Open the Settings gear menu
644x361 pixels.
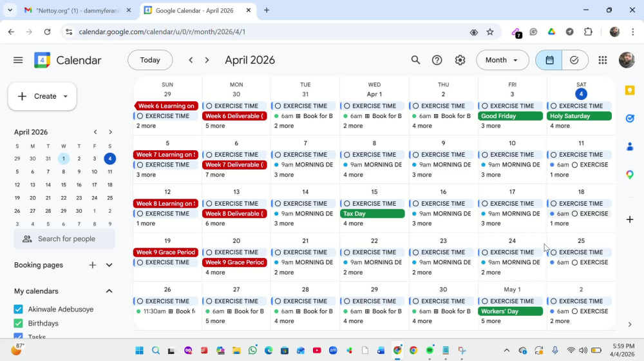click(x=460, y=61)
